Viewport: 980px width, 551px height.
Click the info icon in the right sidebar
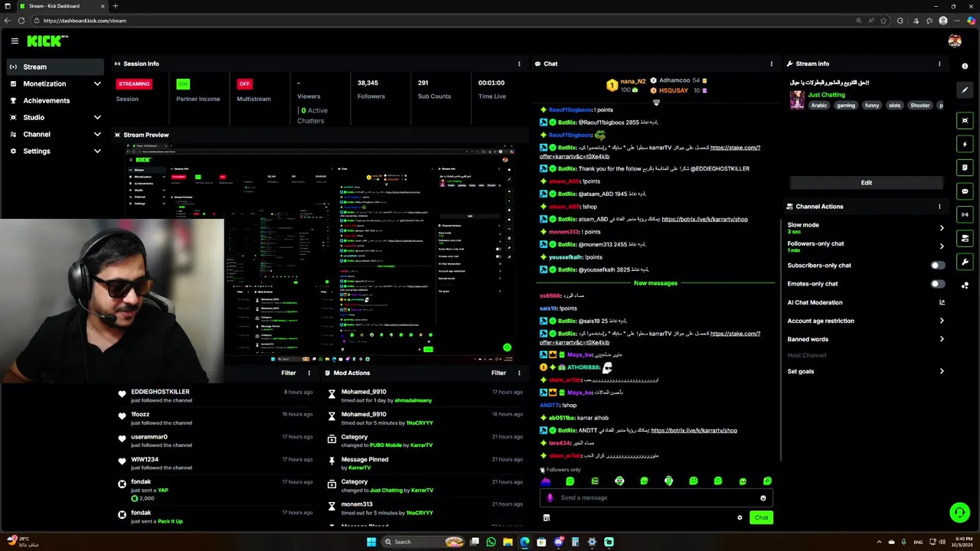pyautogui.click(x=965, y=67)
